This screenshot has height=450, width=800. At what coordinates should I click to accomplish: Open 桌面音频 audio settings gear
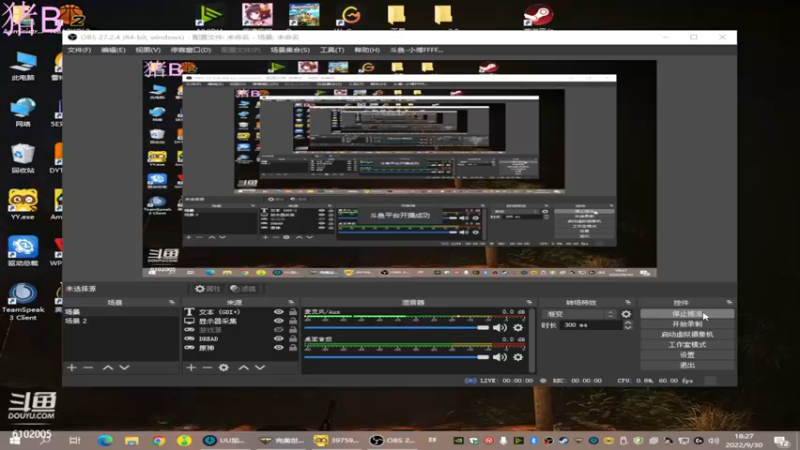(x=518, y=357)
